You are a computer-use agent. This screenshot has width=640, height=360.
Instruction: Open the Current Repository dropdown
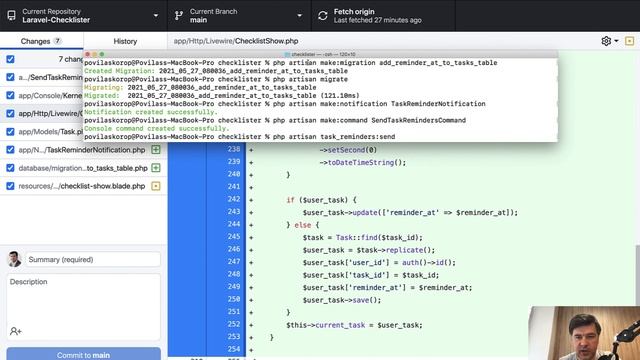point(83,16)
